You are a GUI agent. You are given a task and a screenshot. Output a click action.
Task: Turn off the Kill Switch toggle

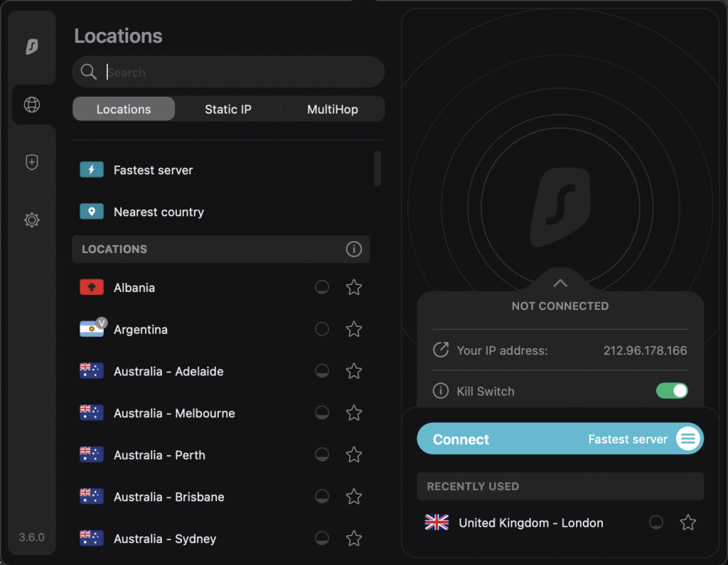672,391
